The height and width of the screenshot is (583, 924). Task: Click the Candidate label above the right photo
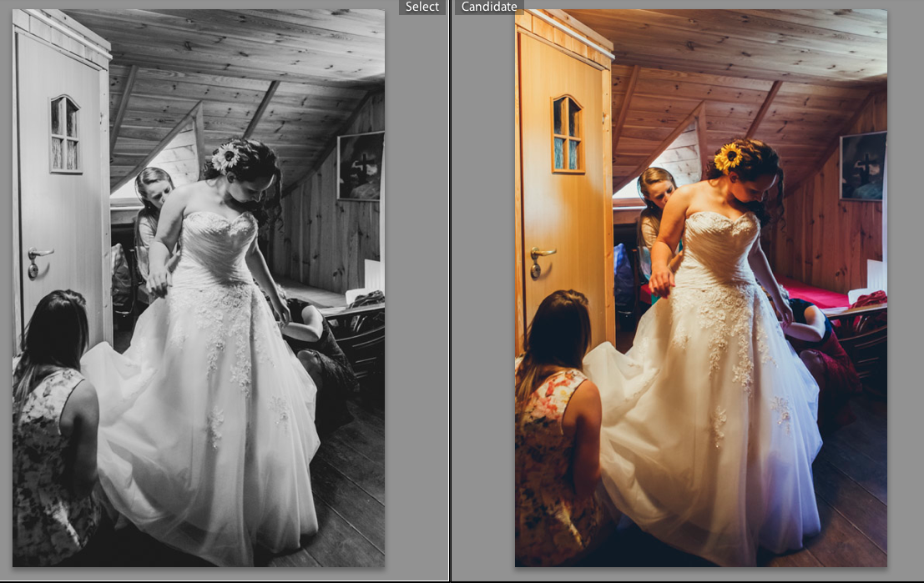point(489,7)
